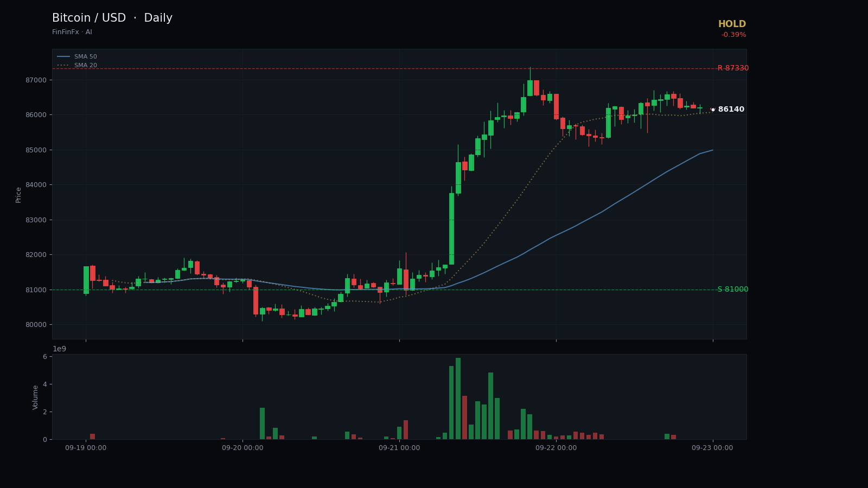Click the 09-21 00:00 date label
The width and height of the screenshot is (868, 488).
(399, 448)
